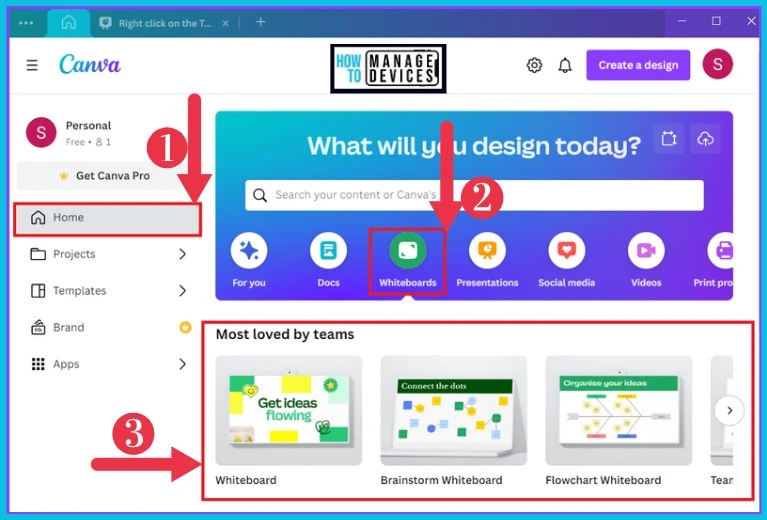Click the search magnifier icon
767x520 pixels.
pyautogui.click(x=260, y=195)
